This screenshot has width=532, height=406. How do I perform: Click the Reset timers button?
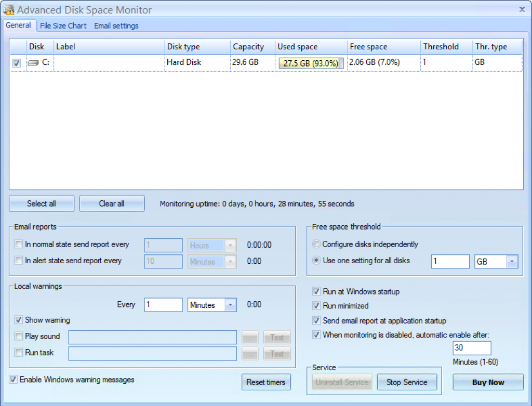point(265,383)
